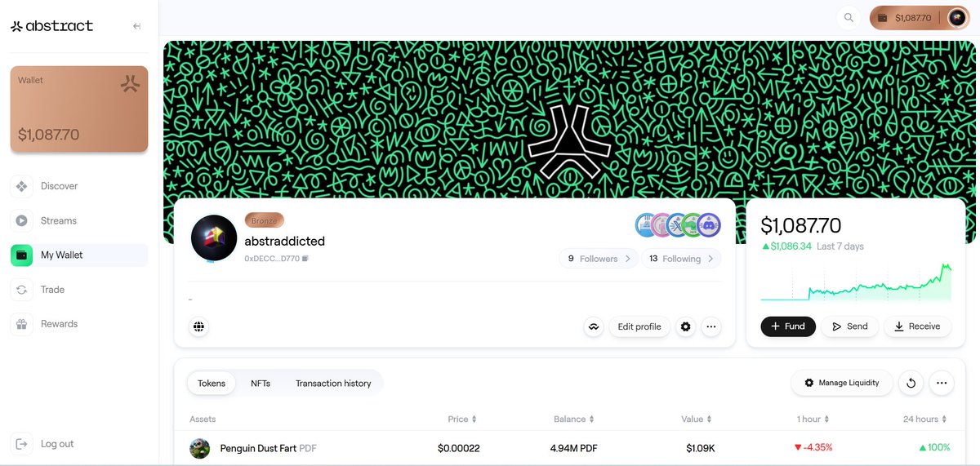Image resolution: width=980 pixels, height=466 pixels.
Task: Copy the wallet address 0xDECC...D770
Action: tap(305, 259)
